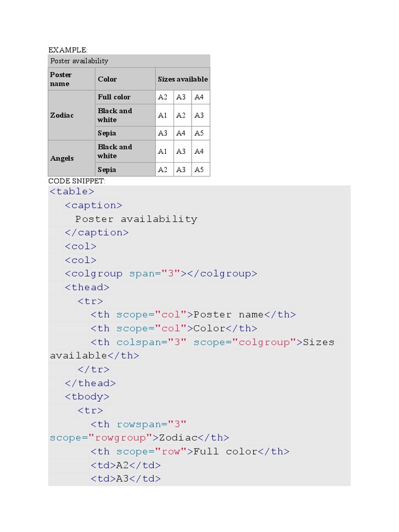
Task: Click the "Poster name" th code line
Action: pyautogui.click(x=193, y=315)
